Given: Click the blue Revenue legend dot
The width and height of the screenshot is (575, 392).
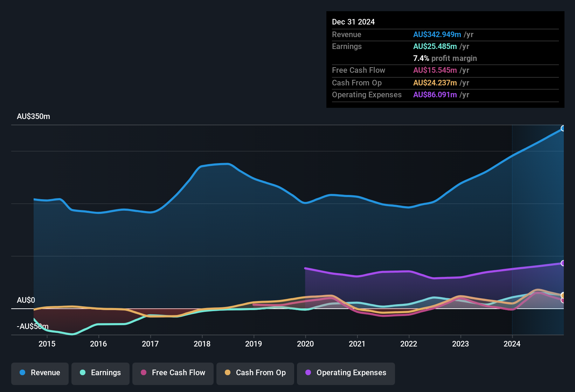Looking at the screenshot, I should [22, 373].
